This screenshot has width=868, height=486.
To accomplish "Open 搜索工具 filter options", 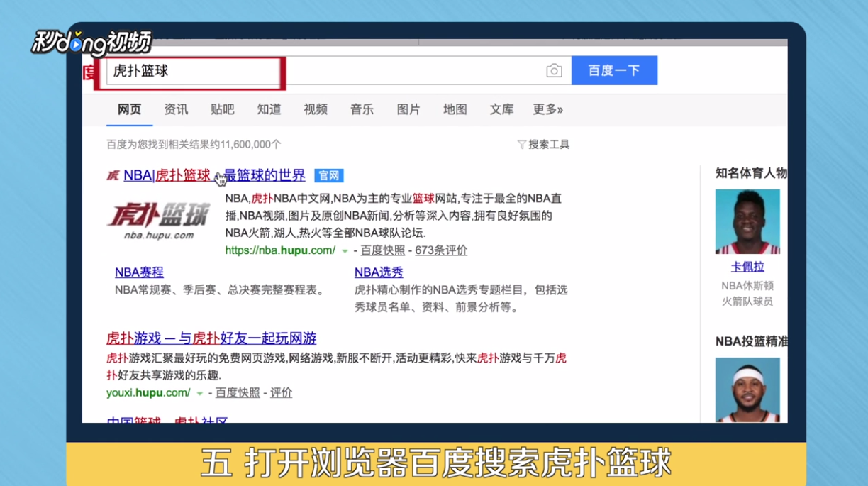I will (549, 144).
